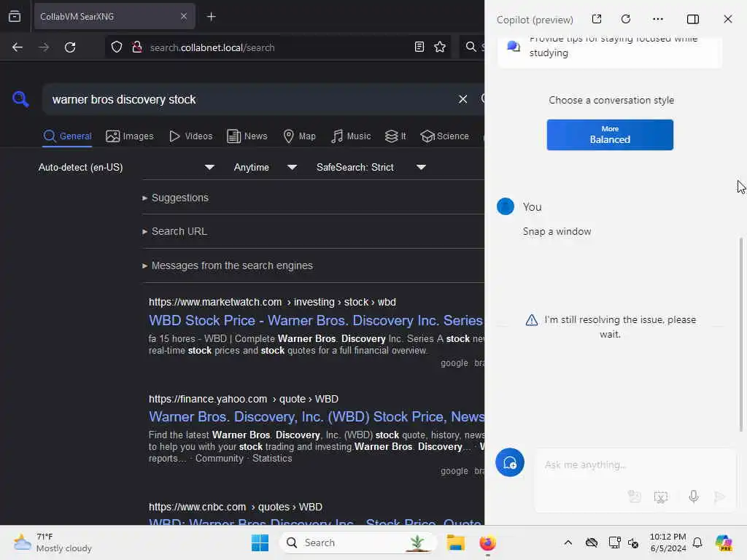This screenshot has height=560, width=747.
Task: Open the taskbar clock showing 10:12 PM
Action: point(668,542)
